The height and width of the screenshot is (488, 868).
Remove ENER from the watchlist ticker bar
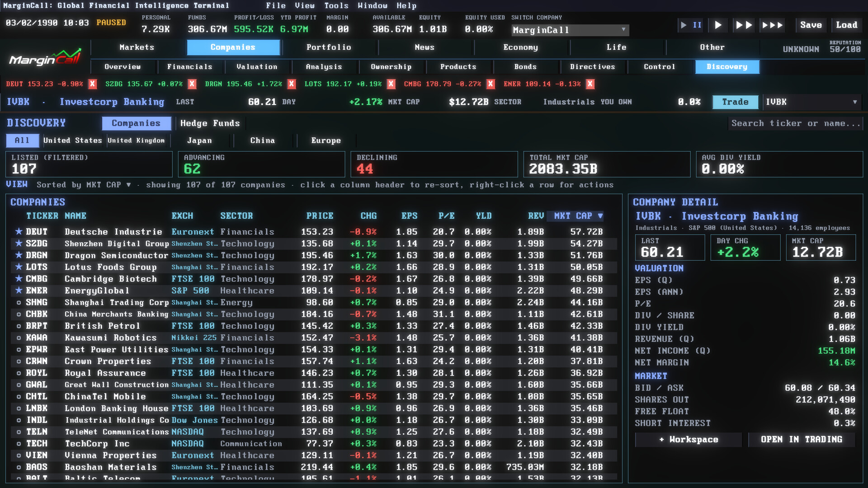click(590, 84)
